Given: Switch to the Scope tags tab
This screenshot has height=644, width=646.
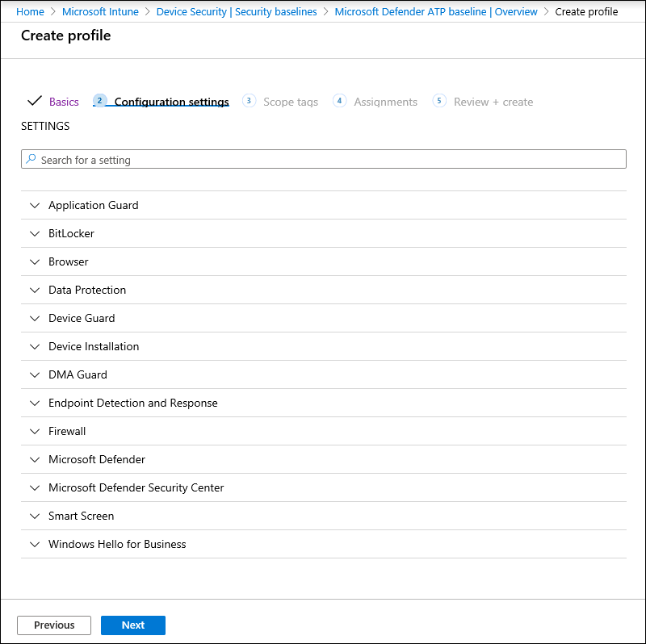Looking at the screenshot, I should (x=291, y=102).
